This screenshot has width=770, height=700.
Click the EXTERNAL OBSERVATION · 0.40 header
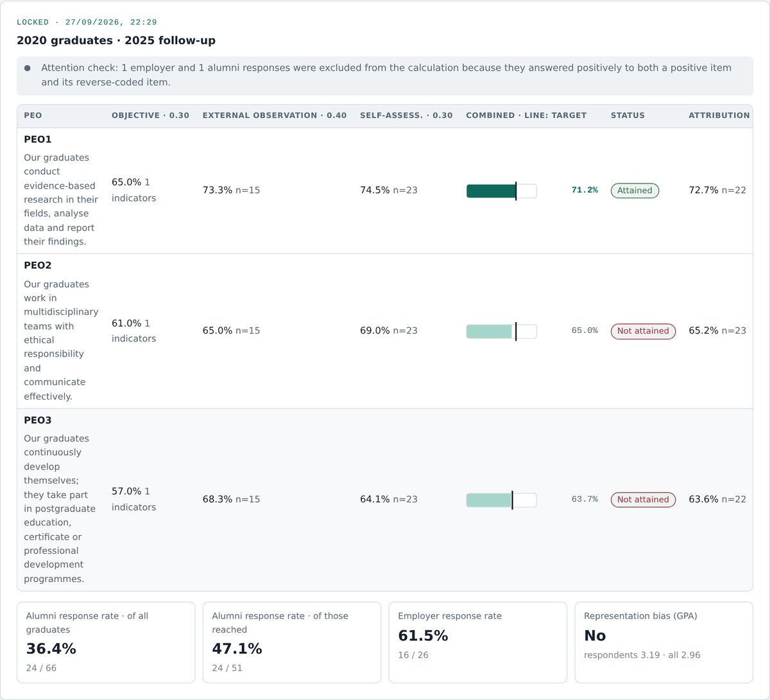click(x=275, y=115)
